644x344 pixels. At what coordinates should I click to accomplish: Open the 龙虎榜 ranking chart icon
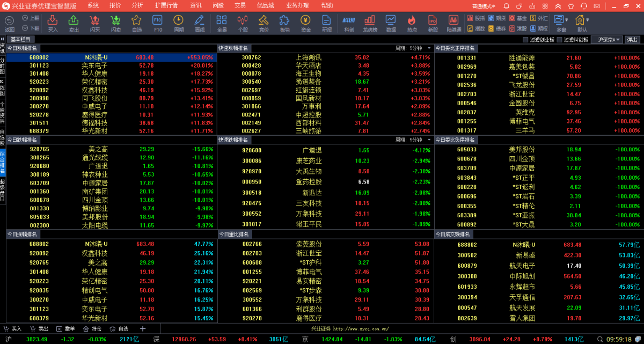[x=370, y=22]
